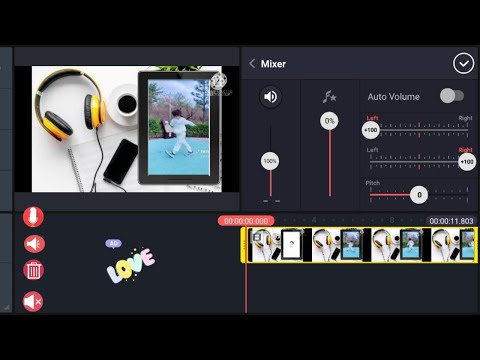Click the Left pan +100 knob

371,130
